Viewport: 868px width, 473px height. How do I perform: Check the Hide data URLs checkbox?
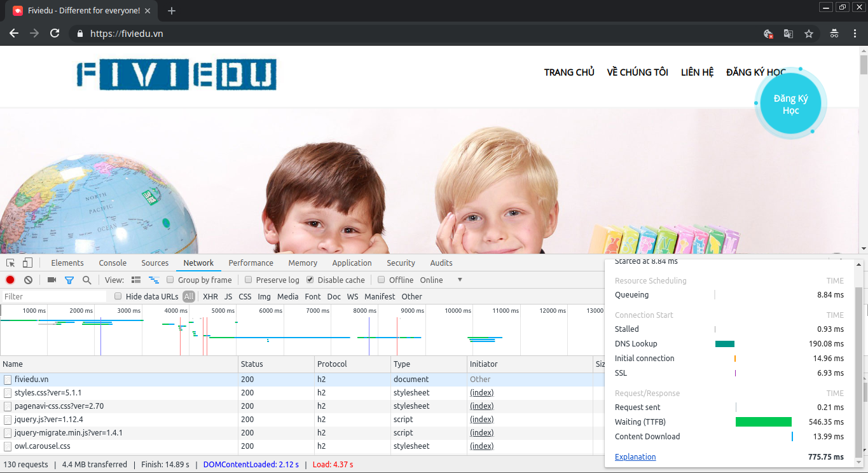tap(118, 296)
